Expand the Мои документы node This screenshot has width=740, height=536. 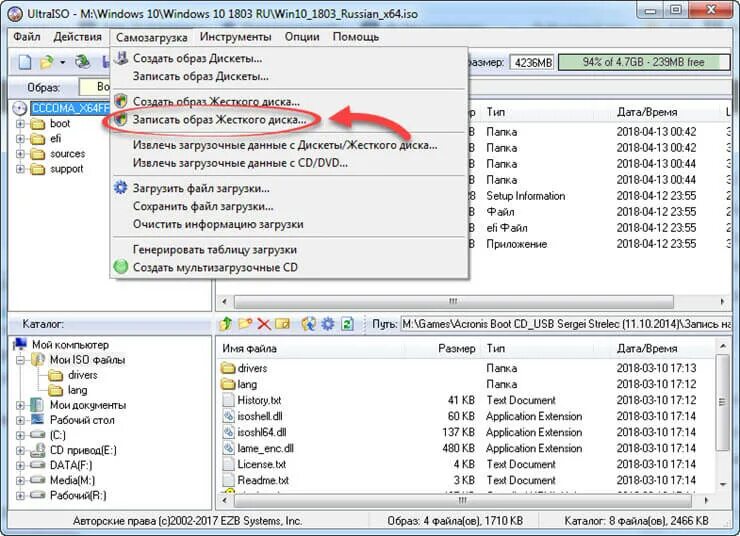tap(20, 405)
